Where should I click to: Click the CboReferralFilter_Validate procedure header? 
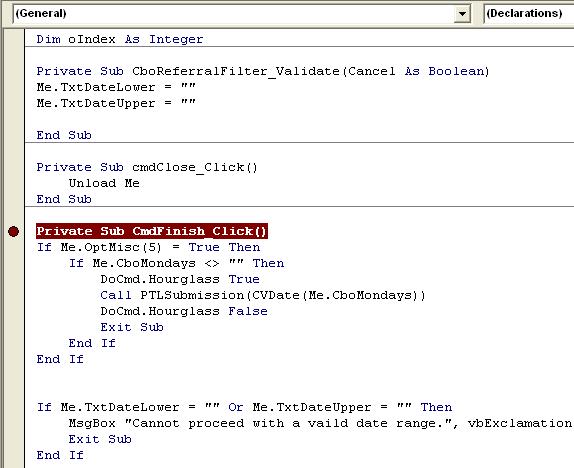tap(262, 71)
